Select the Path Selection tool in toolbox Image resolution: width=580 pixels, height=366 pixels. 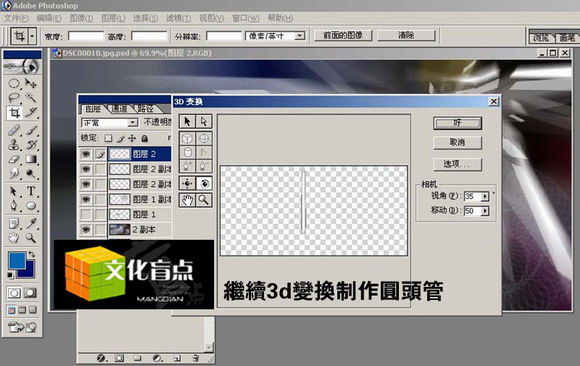tap(14, 191)
